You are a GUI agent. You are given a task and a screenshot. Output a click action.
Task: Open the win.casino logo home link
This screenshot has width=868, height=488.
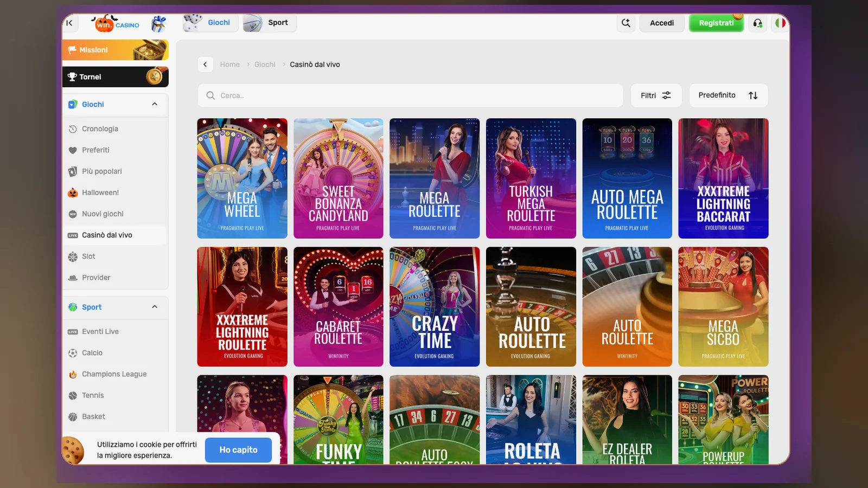point(117,23)
